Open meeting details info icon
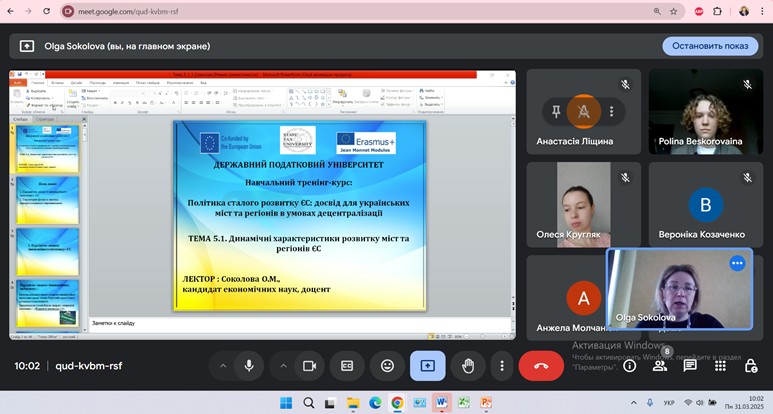 pos(629,366)
